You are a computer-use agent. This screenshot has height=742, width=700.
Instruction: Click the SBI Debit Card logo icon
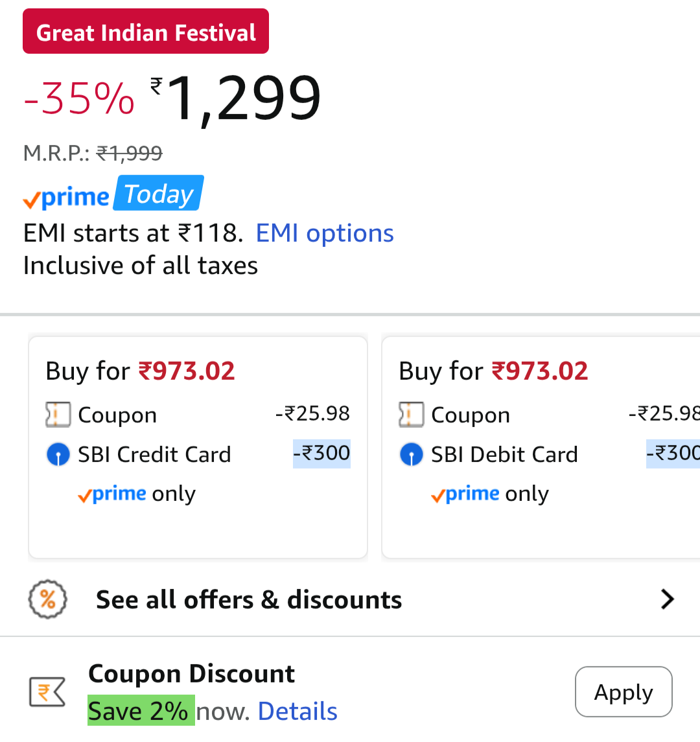tap(411, 455)
